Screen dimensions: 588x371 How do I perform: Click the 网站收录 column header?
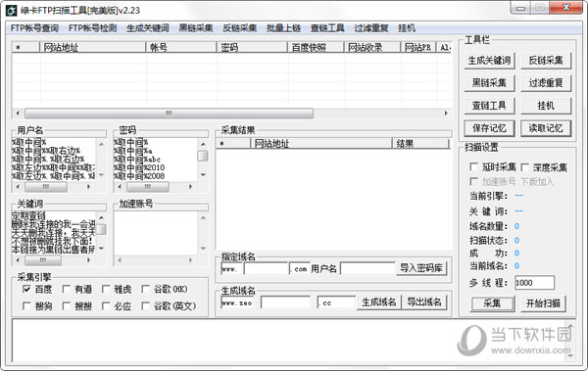click(x=372, y=48)
